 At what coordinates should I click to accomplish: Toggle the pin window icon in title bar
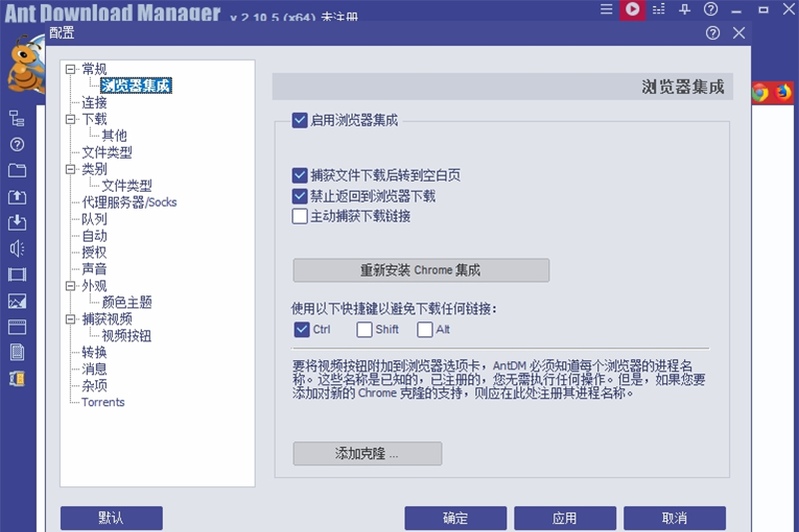684,9
